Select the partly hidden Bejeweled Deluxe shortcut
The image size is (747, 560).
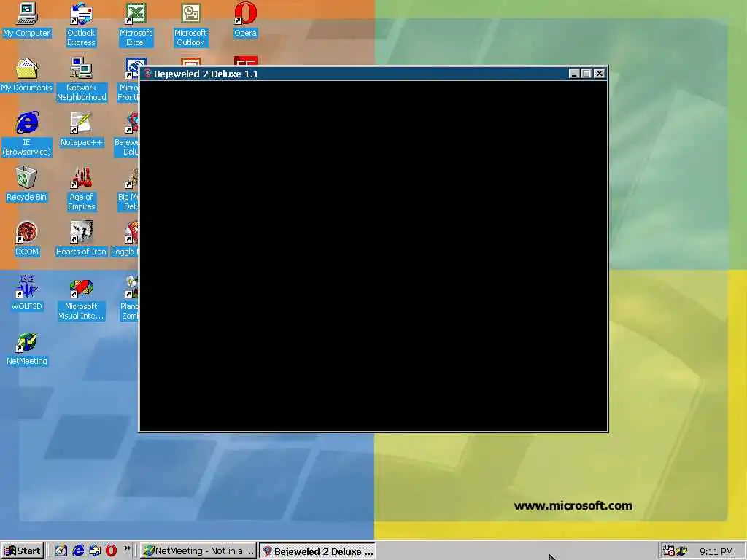coord(127,134)
